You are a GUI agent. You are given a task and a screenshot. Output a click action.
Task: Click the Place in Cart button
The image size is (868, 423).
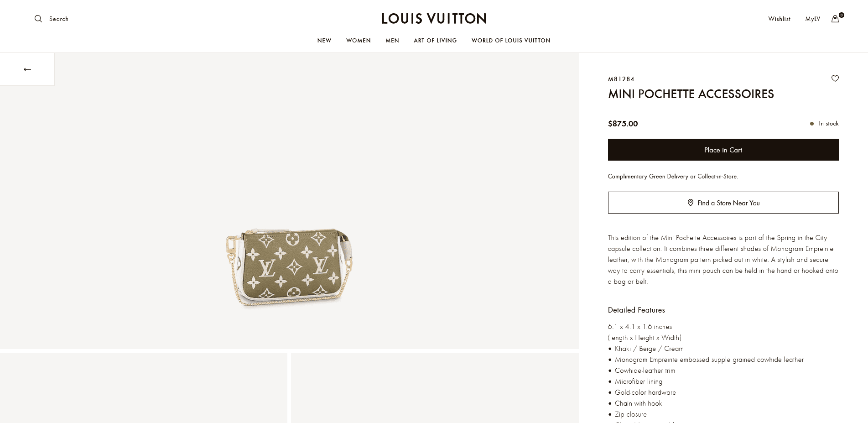pos(723,150)
